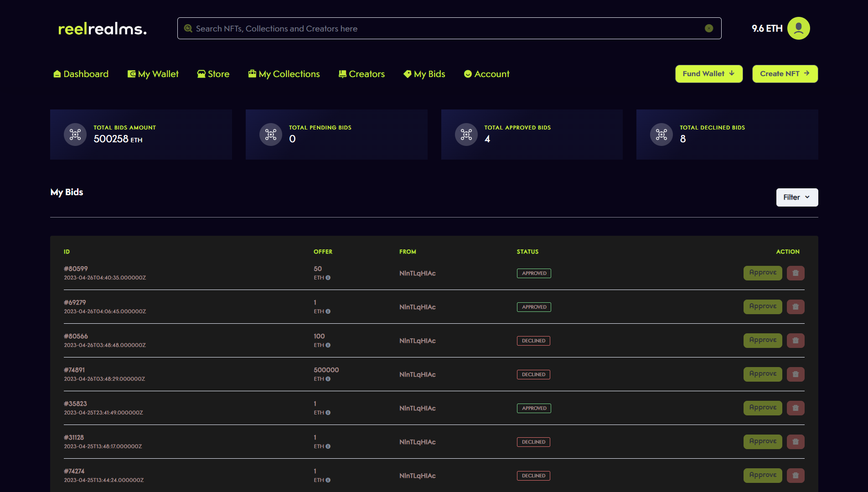Click the Create NFT button

pos(785,74)
